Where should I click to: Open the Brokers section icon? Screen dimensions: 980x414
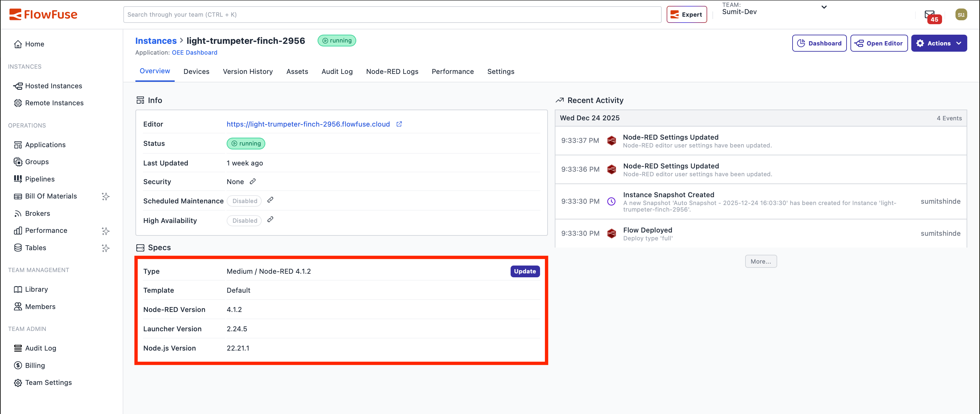pyautogui.click(x=18, y=213)
